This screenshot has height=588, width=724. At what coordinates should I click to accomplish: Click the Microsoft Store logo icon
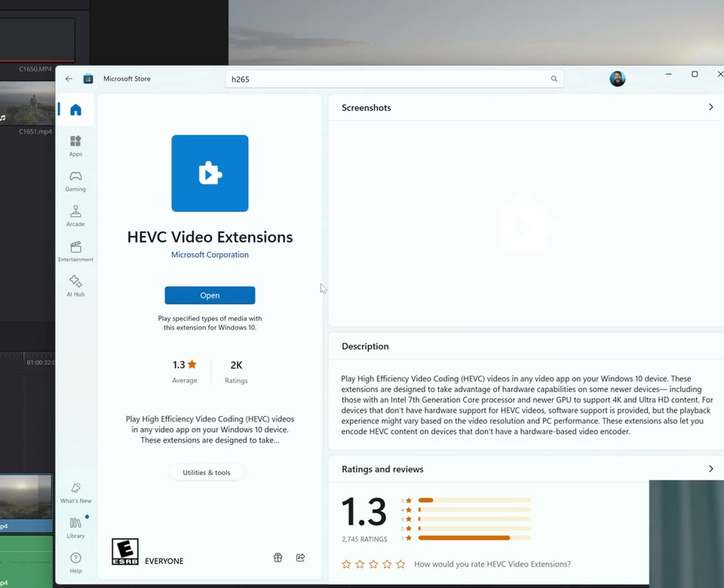click(88, 79)
